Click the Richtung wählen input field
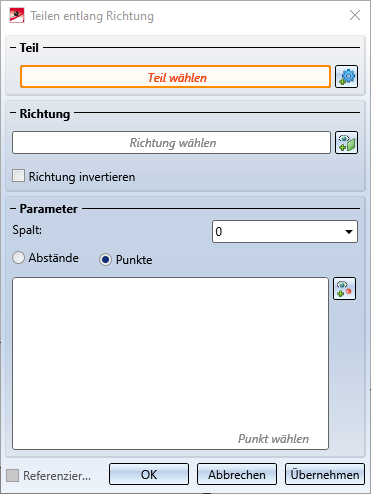371x494 pixels. (x=171, y=143)
